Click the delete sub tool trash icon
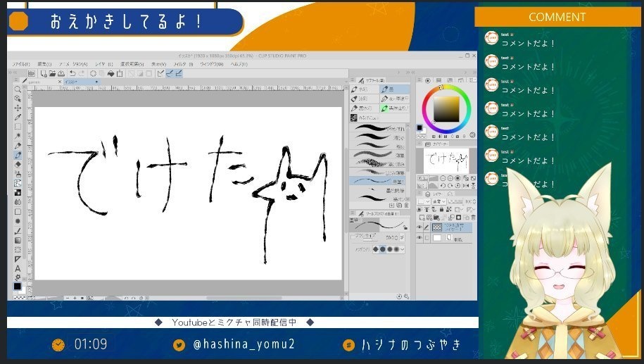Viewport: 644px width, 364px height. [x=407, y=205]
